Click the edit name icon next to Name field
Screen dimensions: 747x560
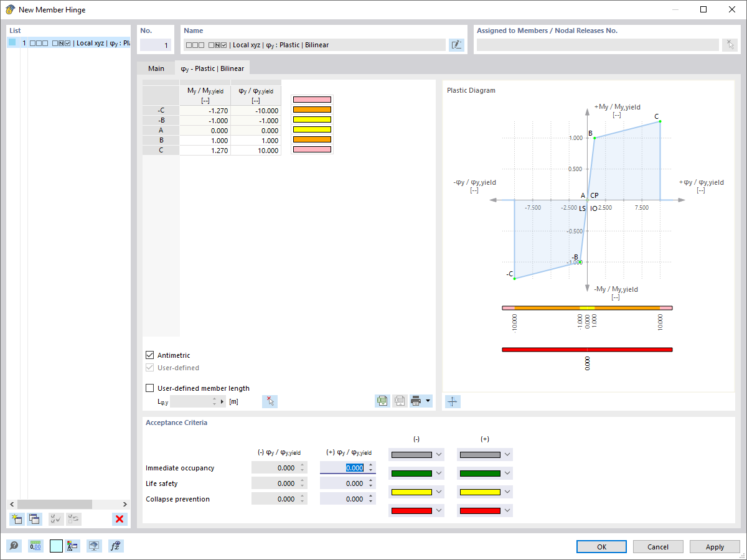(x=456, y=45)
